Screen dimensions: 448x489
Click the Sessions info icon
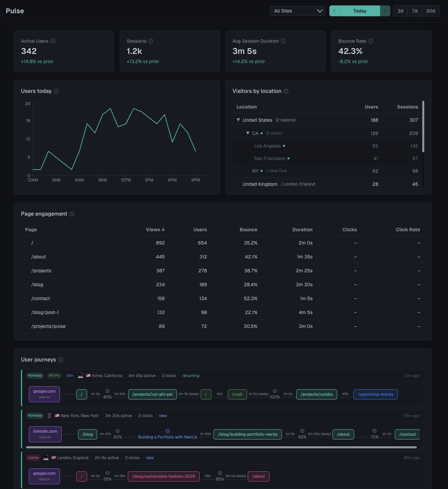151,41
